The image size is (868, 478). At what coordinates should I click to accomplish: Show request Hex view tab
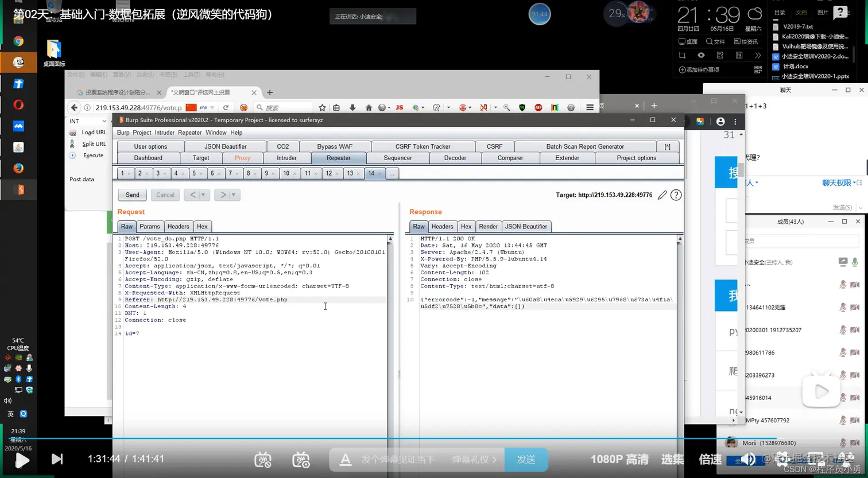tap(202, 227)
